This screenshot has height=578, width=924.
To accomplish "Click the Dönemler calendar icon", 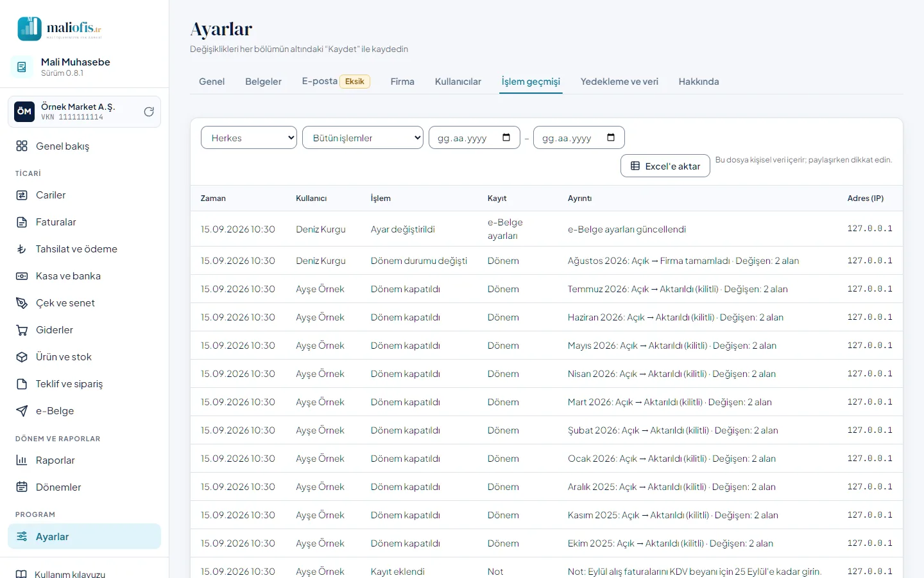I will (22, 487).
